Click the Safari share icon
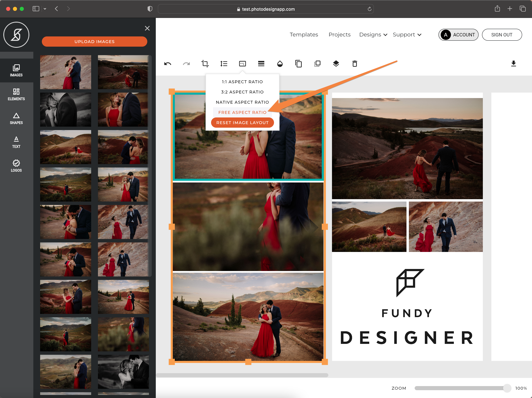532x398 pixels. [x=497, y=9]
